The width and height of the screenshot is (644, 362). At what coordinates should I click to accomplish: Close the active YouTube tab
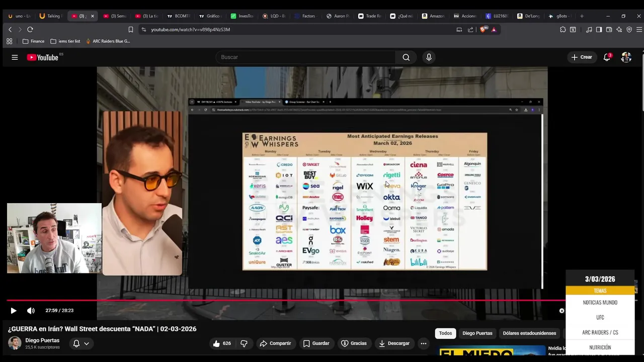[x=92, y=16]
